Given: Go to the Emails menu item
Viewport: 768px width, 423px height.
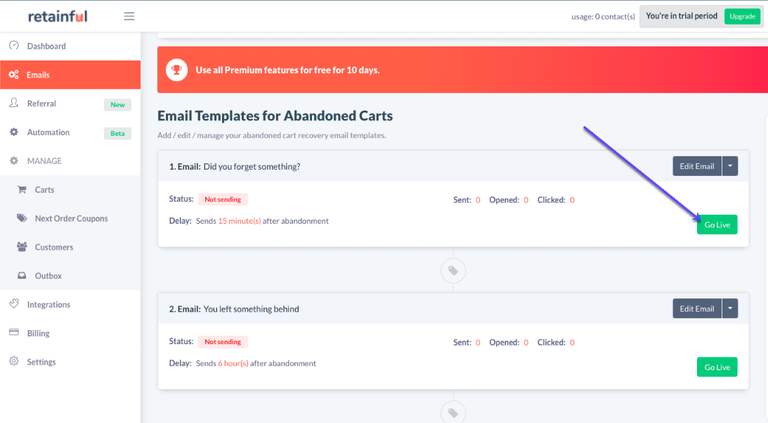Looking at the screenshot, I should coord(70,75).
